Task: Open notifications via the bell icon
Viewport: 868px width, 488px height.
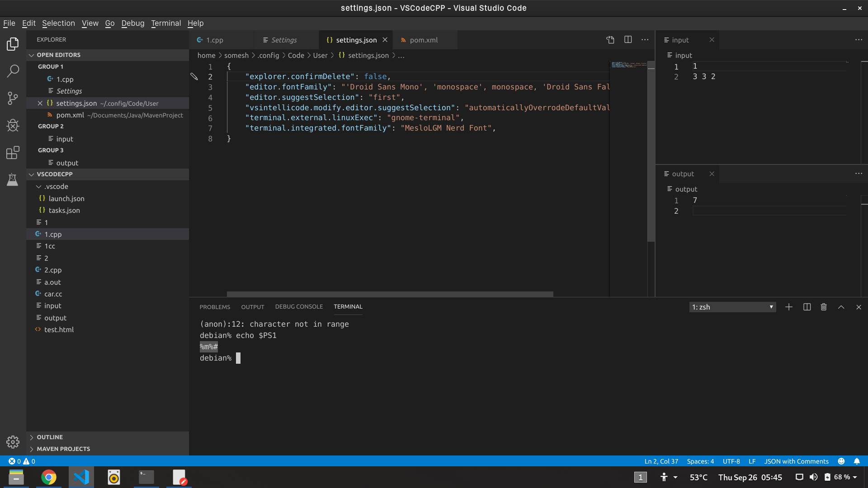Action: 858,461
